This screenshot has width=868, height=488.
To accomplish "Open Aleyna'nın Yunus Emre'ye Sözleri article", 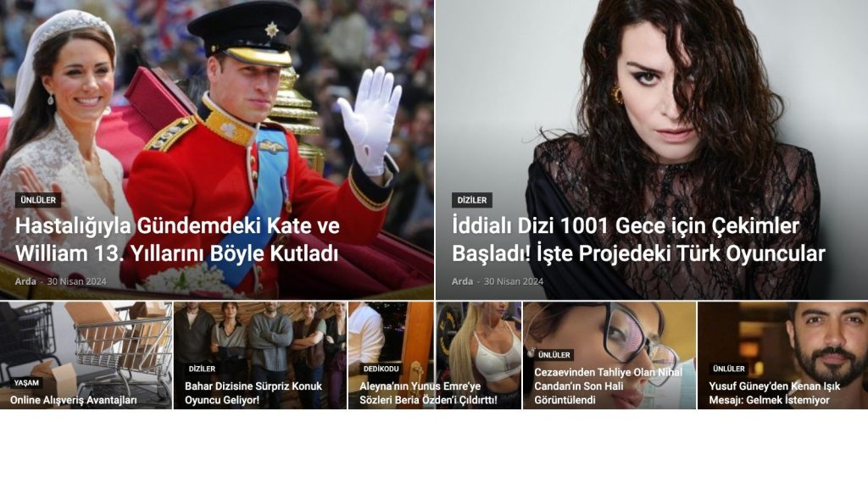I will (x=428, y=393).
